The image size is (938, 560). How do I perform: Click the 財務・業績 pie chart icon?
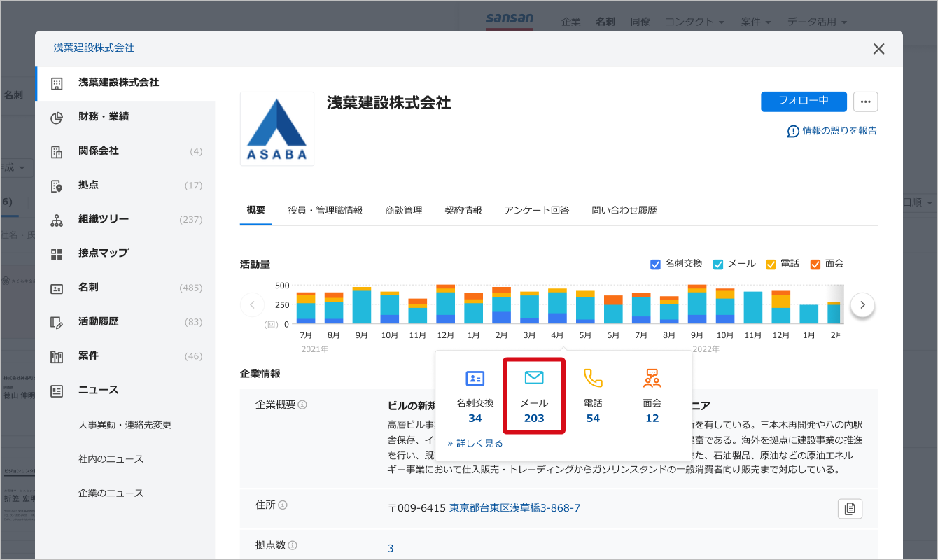pos(57,117)
